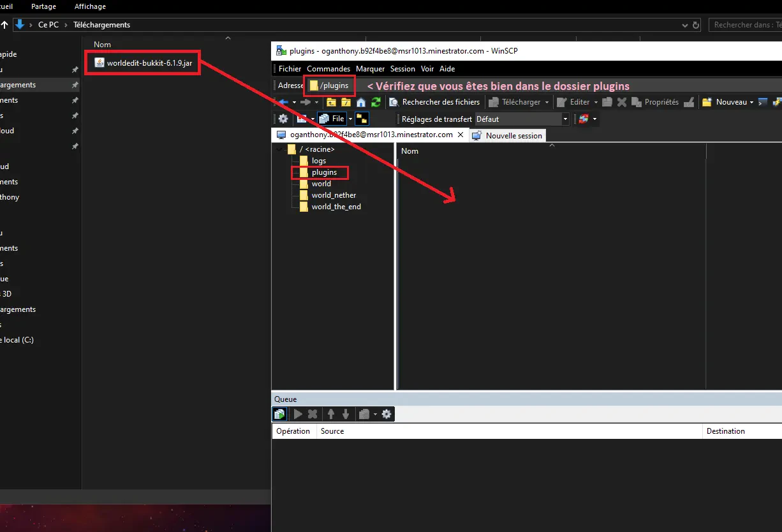Viewport: 782px width, 532px height.
Task: Open the WinSCP preferences gear icon
Action: 283,119
